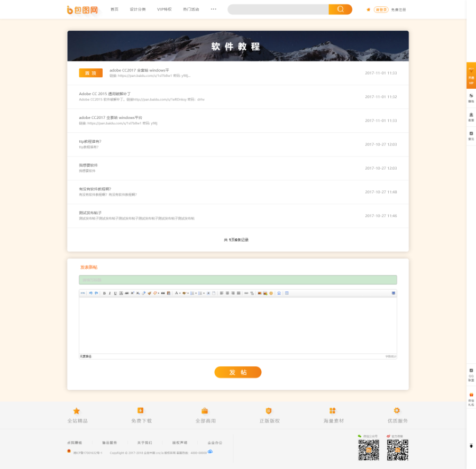The height and width of the screenshot is (469, 476).
Task: Open 热门活动 navigation item
Action: click(191, 10)
